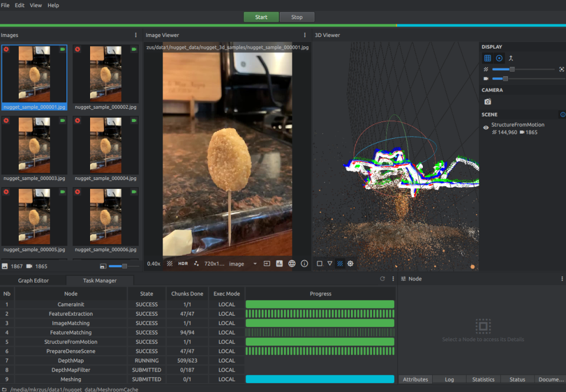Open the File menu
566x392 pixels.
coord(5,5)
